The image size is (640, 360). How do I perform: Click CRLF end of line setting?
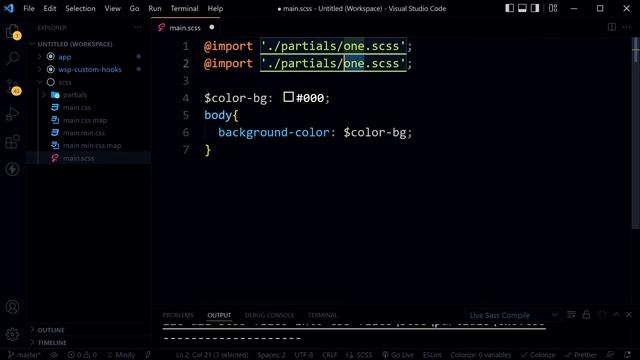(x=329, y=355)
